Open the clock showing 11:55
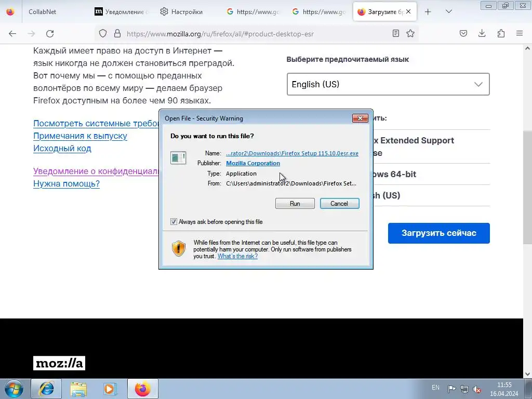 point(504,389)
